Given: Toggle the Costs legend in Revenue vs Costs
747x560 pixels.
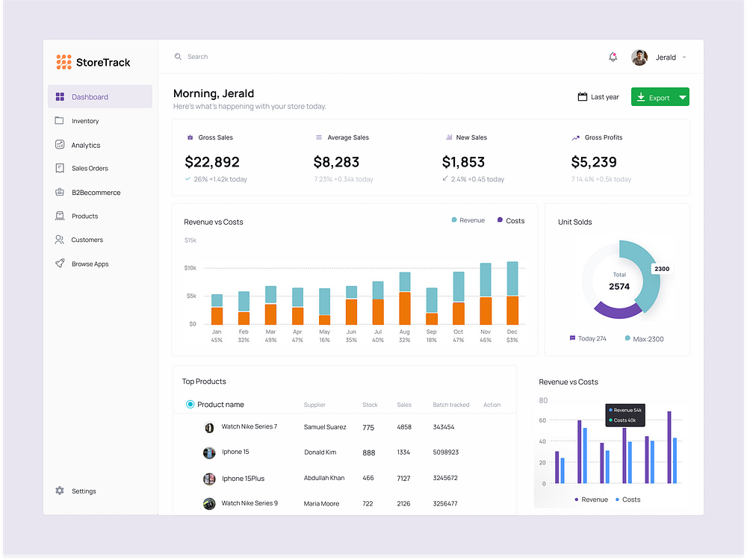Looking at the screenshot, I should click(x=510, y=220).
